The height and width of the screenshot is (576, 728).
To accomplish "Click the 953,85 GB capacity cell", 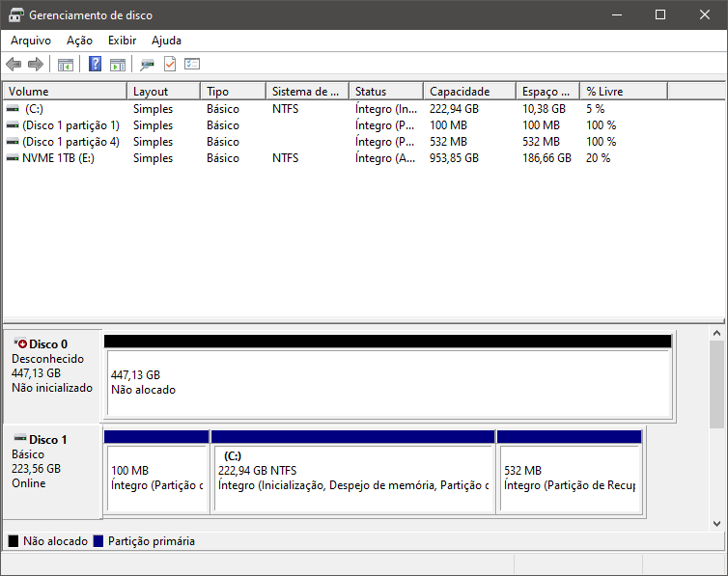I will coord(454,158).
